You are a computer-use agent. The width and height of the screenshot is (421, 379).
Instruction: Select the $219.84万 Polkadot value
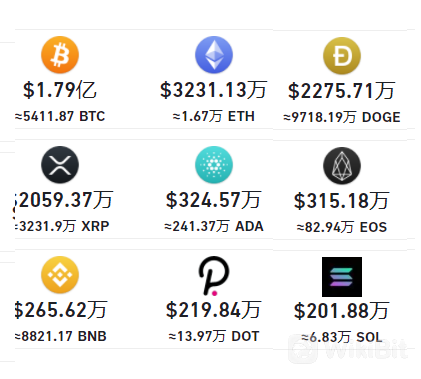click(214, 310)
